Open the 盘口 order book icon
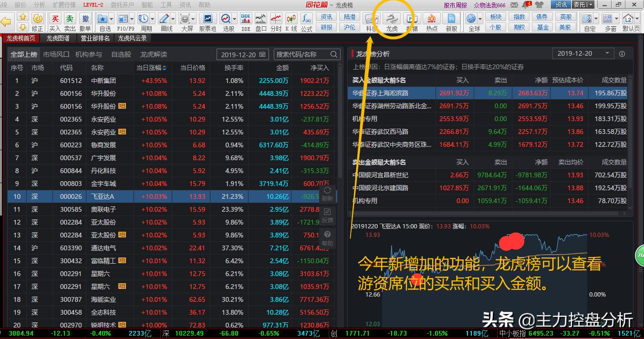 click(261, 19)
